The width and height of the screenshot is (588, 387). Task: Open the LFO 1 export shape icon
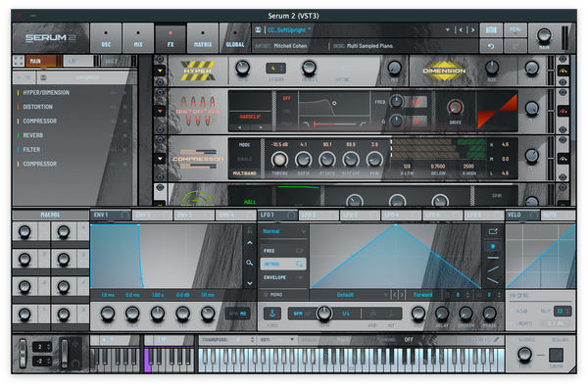click(x=493, y=231)
